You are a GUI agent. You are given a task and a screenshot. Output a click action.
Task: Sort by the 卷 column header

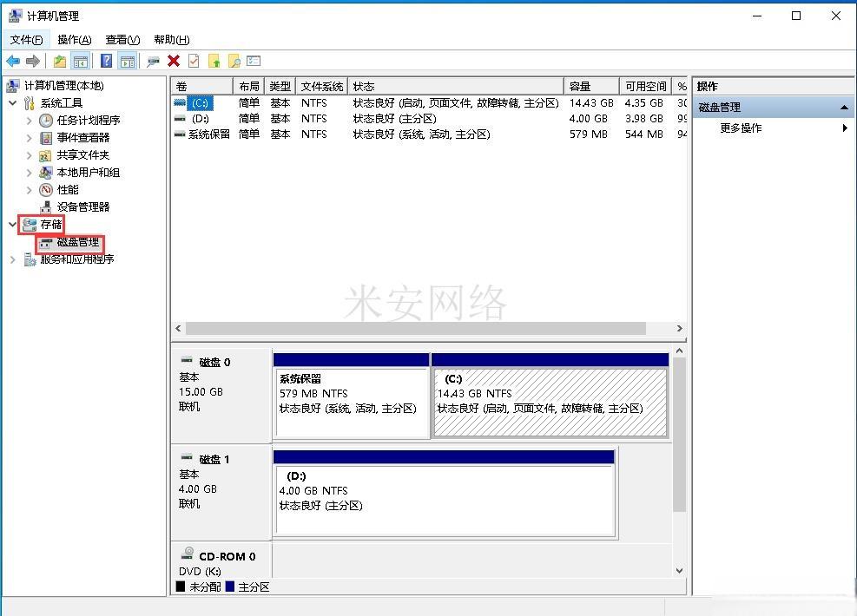[x=201, y=86]
